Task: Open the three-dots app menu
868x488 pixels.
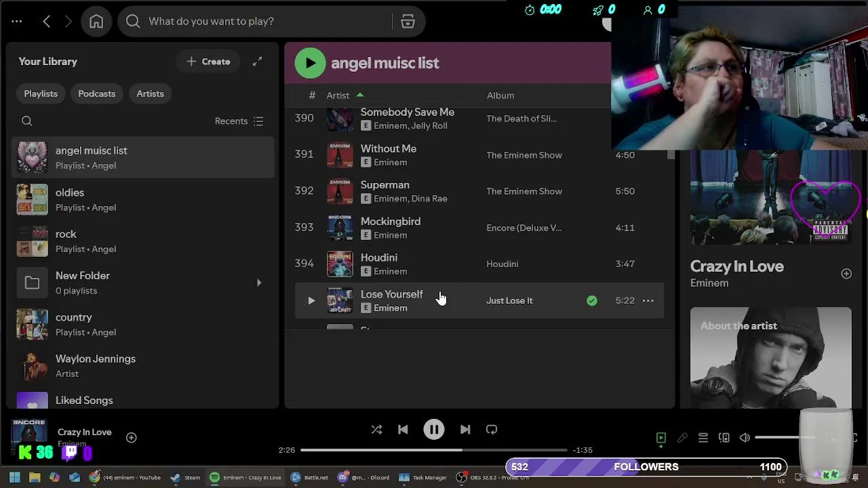Action: coord(17,21)
